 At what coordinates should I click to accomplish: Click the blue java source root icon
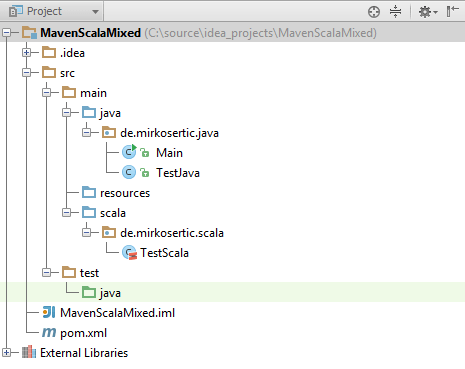pyautogui.click(x=89, y=112)
